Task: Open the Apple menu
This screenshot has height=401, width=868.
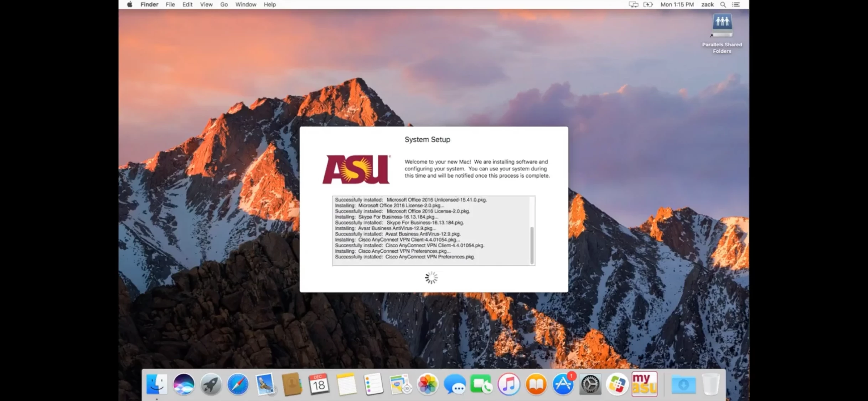Action: (x=130, y=5)
